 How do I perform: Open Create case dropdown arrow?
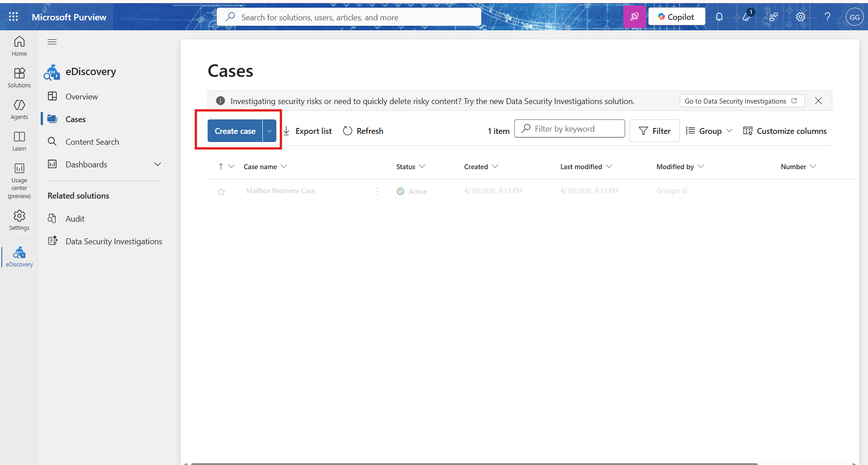pos(270,131)
